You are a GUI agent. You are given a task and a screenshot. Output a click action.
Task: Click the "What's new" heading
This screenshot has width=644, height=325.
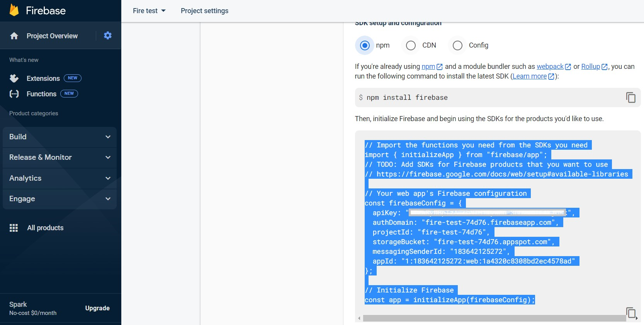click(24, 60)
